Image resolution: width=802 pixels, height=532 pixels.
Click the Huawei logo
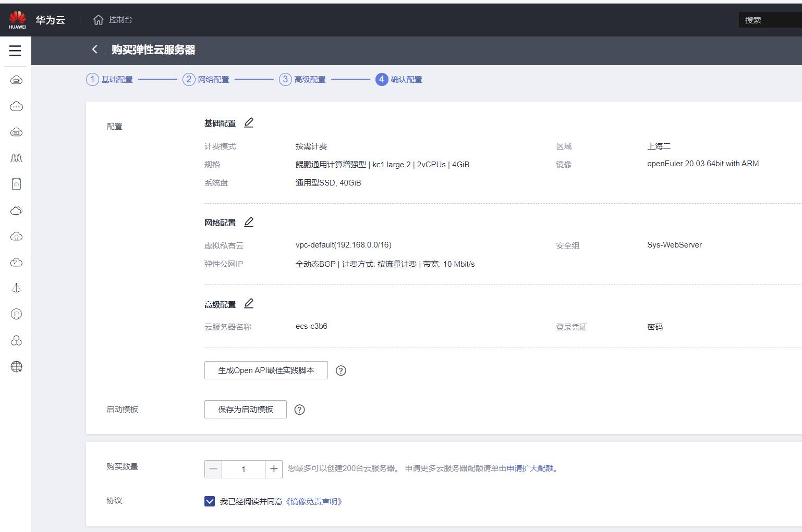pos(17,20)
